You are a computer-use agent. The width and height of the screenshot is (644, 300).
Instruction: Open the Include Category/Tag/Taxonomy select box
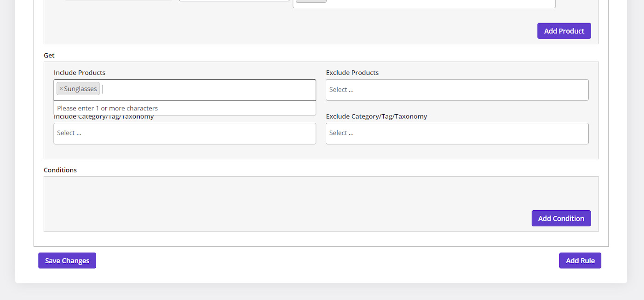coord(184,133)
